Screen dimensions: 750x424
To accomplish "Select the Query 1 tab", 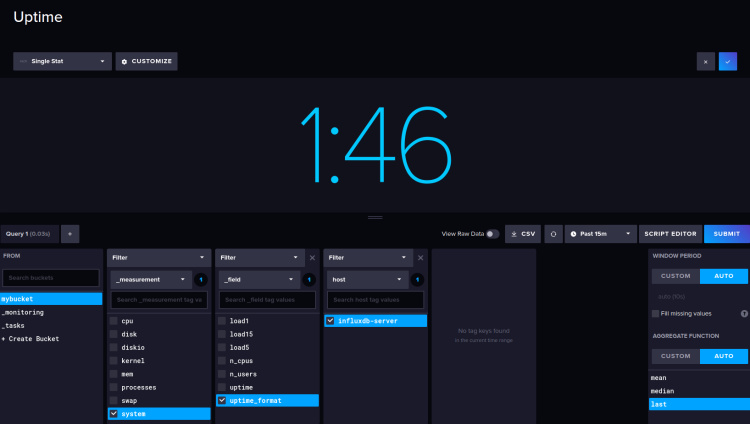I will click(28, 234).
